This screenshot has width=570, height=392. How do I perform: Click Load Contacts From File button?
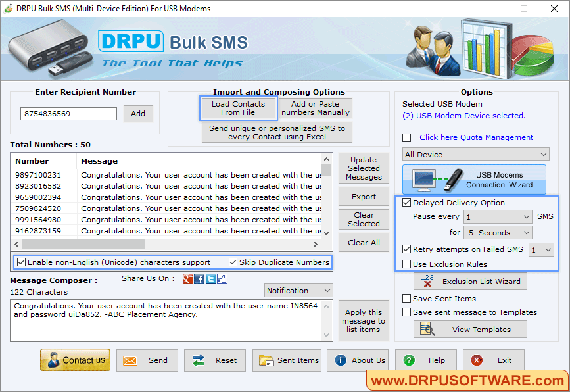(238, 109)
